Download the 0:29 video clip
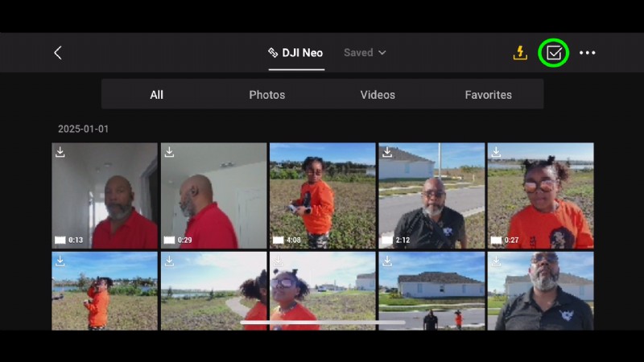 (x=169, y=152)
